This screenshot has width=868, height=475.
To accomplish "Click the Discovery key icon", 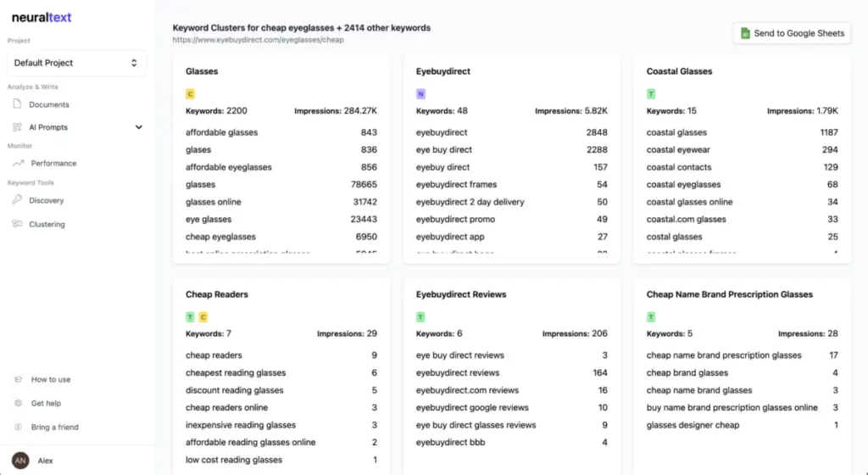I will pyautogui.click(x=18, y=200).
